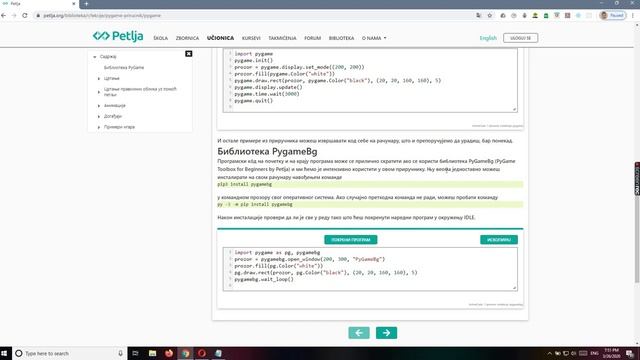Show hidden system tray icons
The width and height of the screenshot is (640, 360).
549,353
